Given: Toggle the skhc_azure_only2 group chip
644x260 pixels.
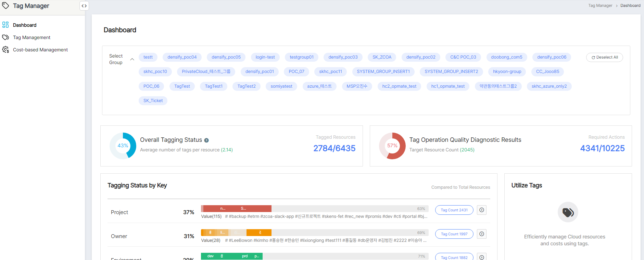Looking at the screenshot, I should click(549, 86).
